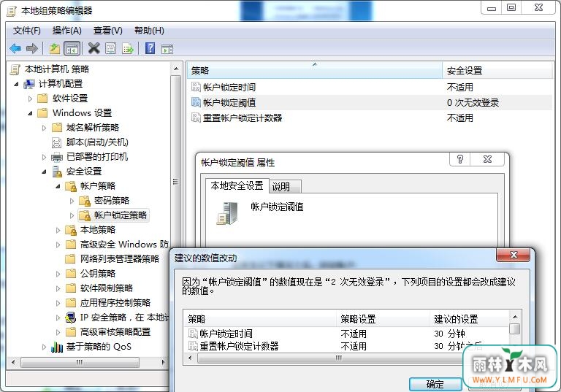Go forward with the gray right arrow
561x392 pixels.
click(x=32, y=48)
